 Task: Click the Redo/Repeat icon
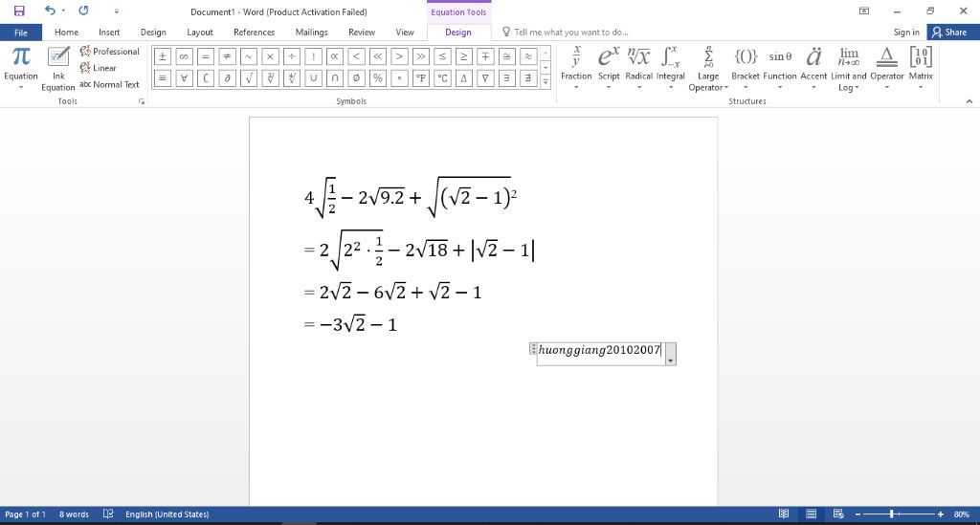click(83, 11)
